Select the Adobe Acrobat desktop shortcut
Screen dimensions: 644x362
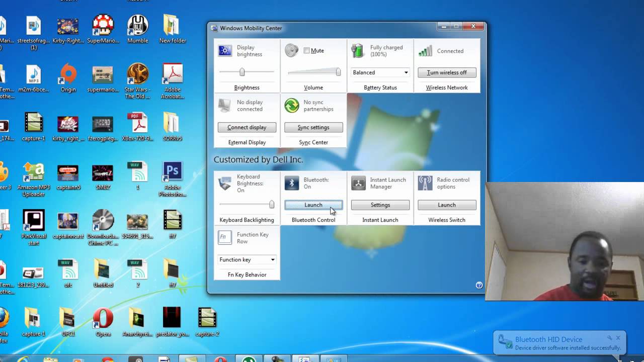pos(172,81)
